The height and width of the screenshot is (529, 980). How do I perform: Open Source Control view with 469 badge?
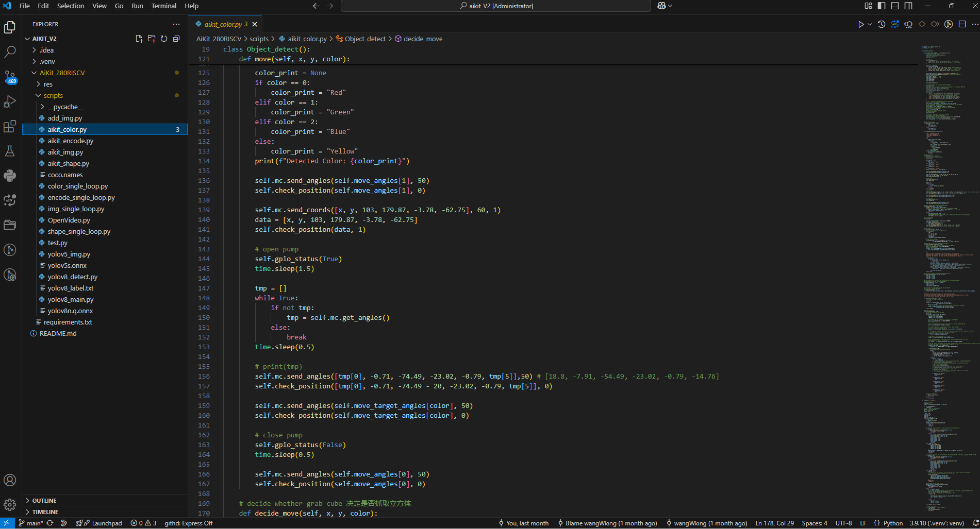(10, 77)
